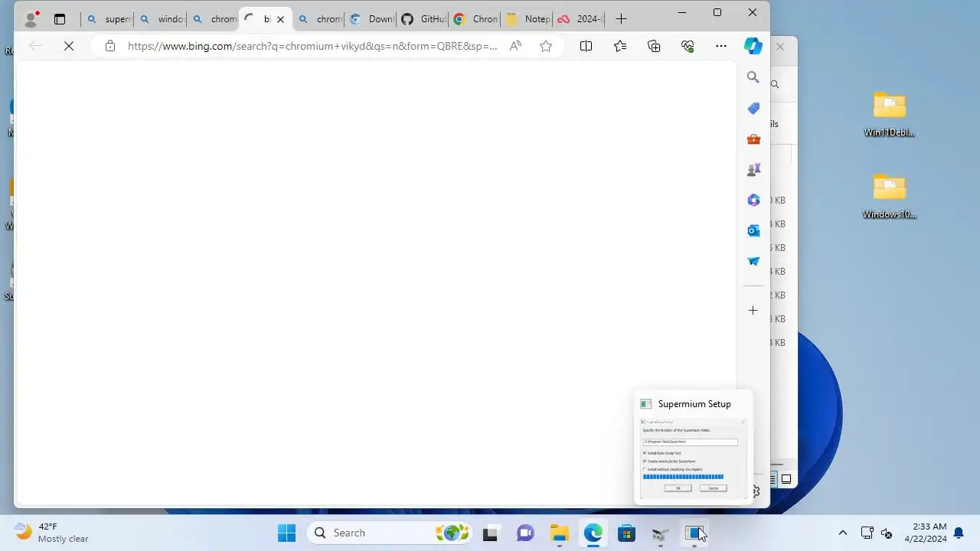Screen dimensions: 980x551
Task: Switch to the 'Downl' tab
Action: click(371, 19)
